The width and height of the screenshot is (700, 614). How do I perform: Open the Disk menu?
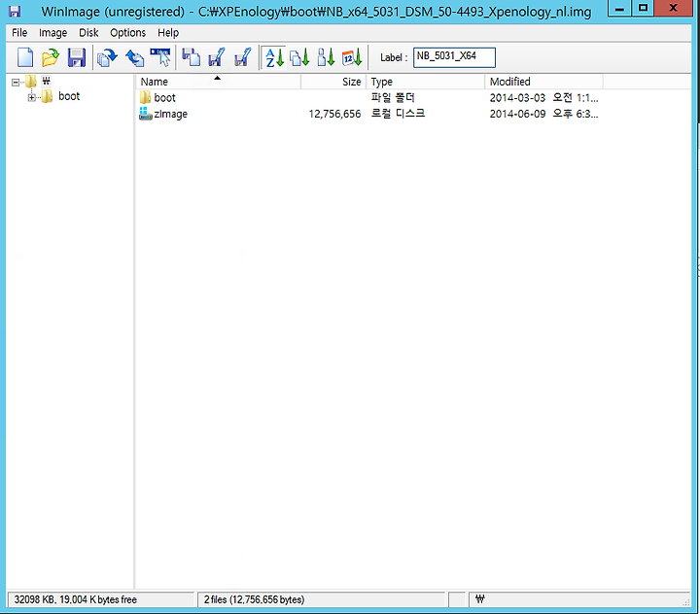point(88,33)
